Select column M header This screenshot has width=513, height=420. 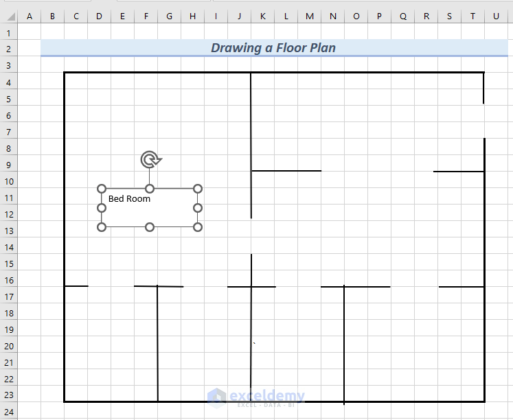pyautogui.click(x=310, y=16)
